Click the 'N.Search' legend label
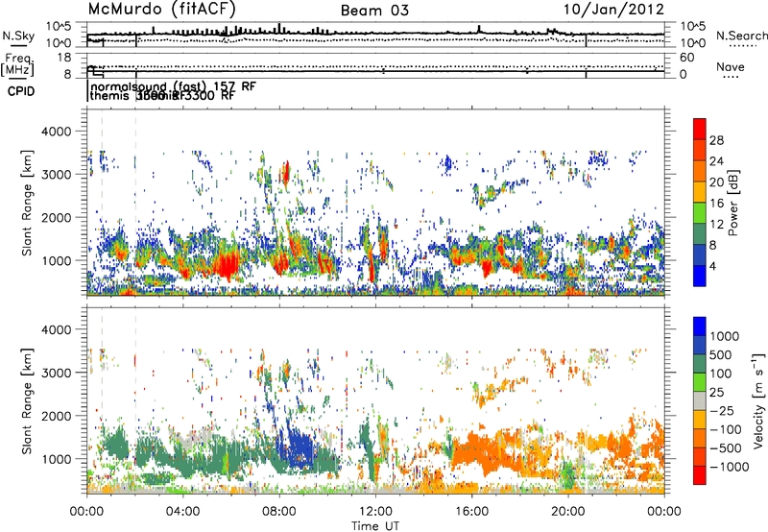The height and width of the screenshot is (532, 768). click(x=741, y=36)
